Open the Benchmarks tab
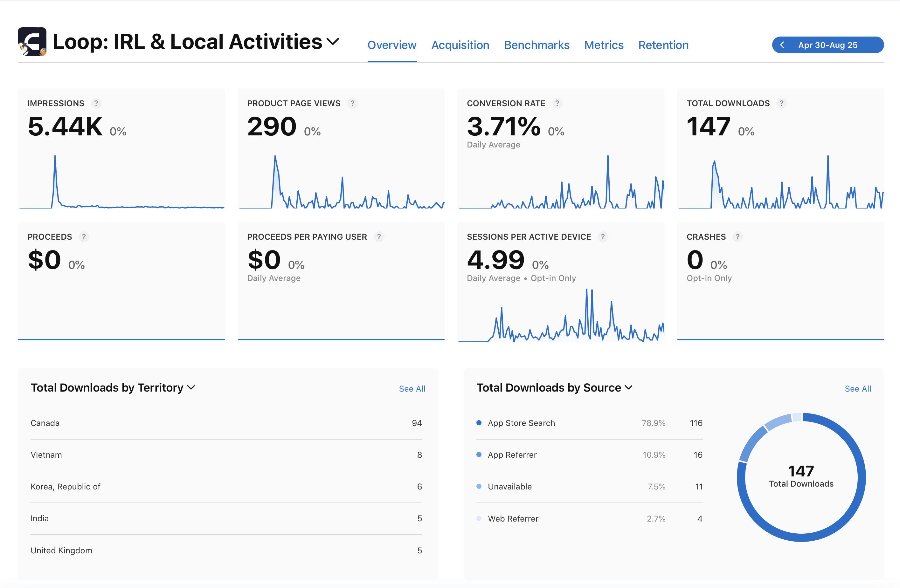 coord(537,45)
